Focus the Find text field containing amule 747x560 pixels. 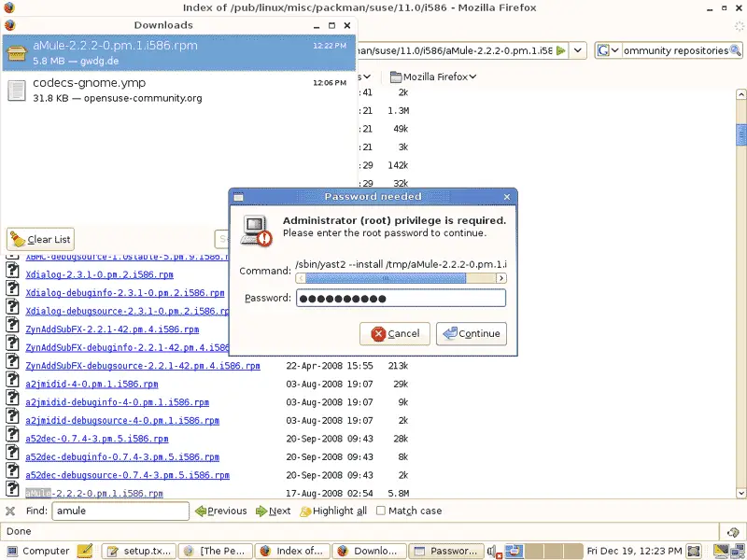[x=120, y=511]
